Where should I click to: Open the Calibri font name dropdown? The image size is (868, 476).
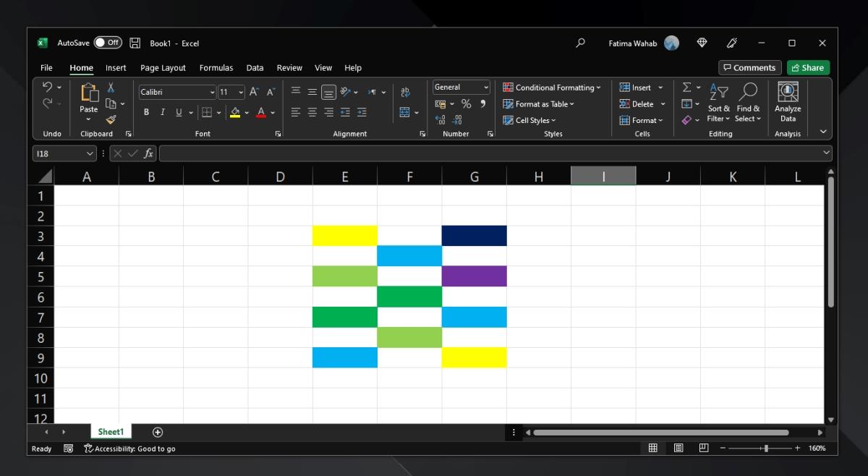click(x=212, y=93)
